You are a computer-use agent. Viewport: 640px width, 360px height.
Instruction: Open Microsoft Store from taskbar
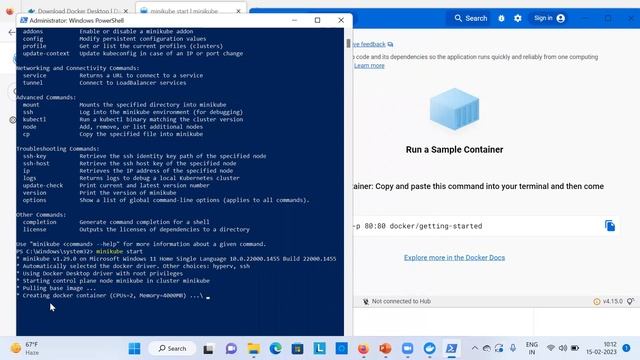pyautogui.click(x=298, y=349)
